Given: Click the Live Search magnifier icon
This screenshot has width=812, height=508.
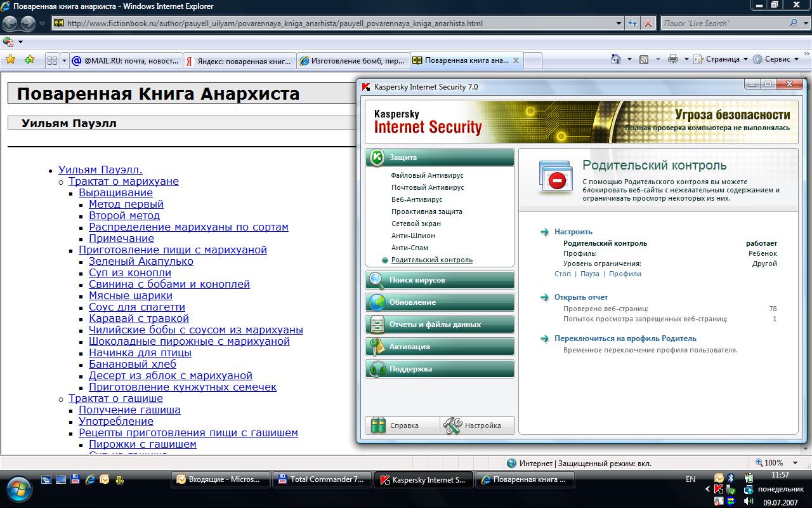Looking at the screenshot, I should click(x=794, y=23).
